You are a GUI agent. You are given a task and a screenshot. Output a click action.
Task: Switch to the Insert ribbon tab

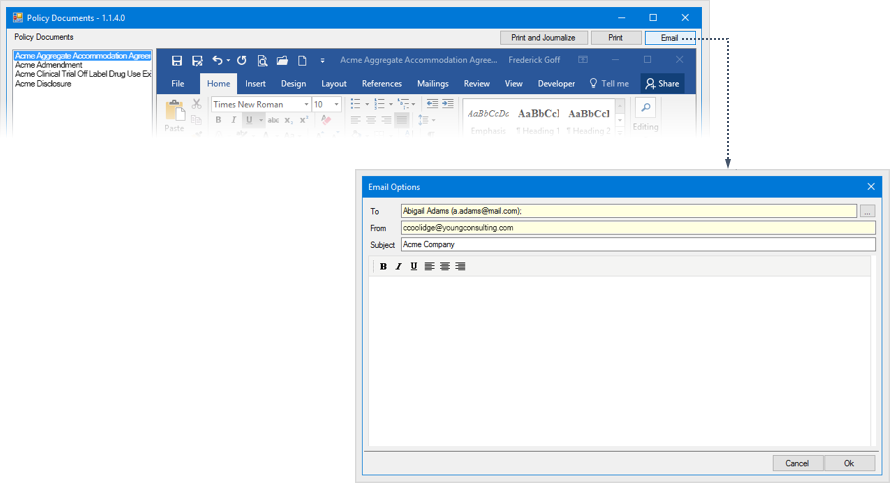point(255,84)
